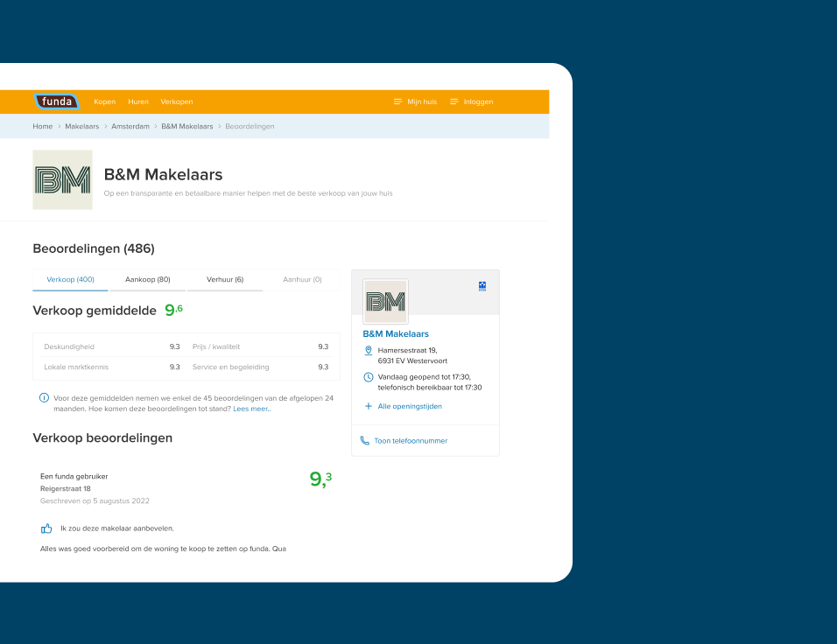Click the info icon before the averages note
This screenshot has width=837, height=644.
45,398
